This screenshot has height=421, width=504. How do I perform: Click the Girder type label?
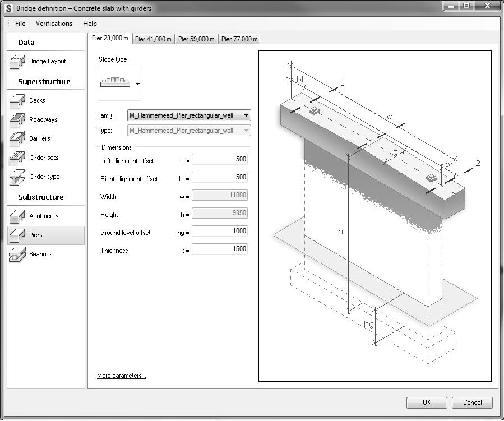[44, 177]
